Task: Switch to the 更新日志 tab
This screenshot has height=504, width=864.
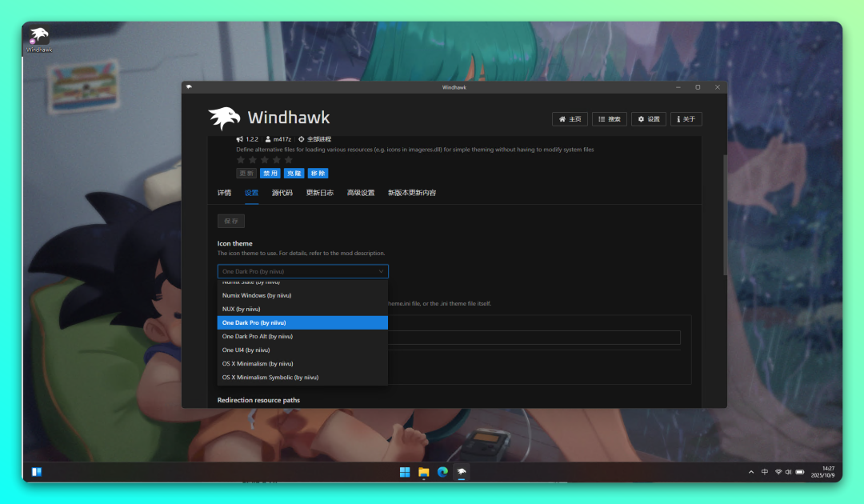Action: point(319,193)
